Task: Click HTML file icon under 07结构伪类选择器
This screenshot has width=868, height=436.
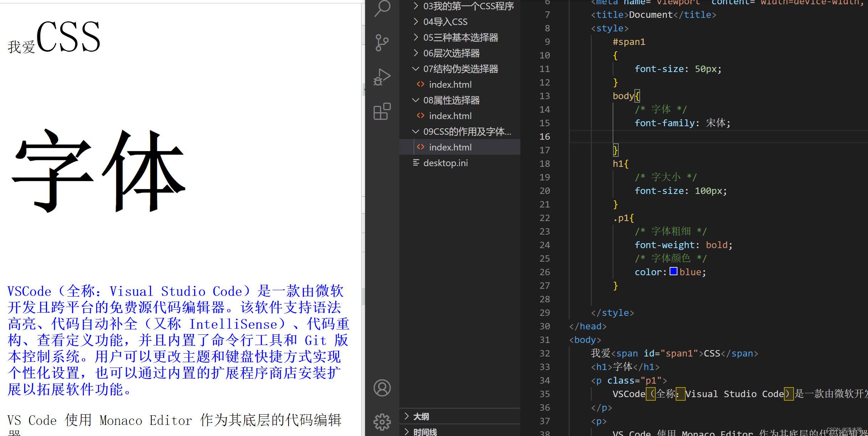Action: (x=421, y=84)
